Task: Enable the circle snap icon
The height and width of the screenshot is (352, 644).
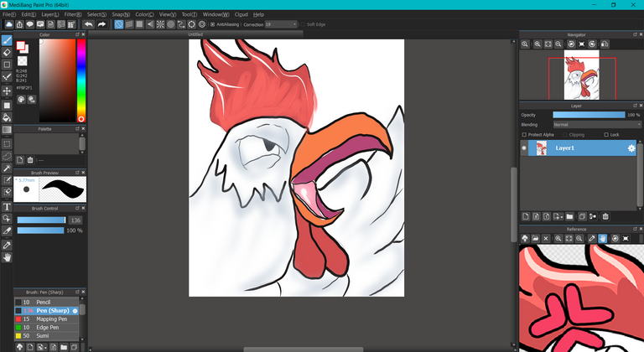Action: [x=171, y=24]
